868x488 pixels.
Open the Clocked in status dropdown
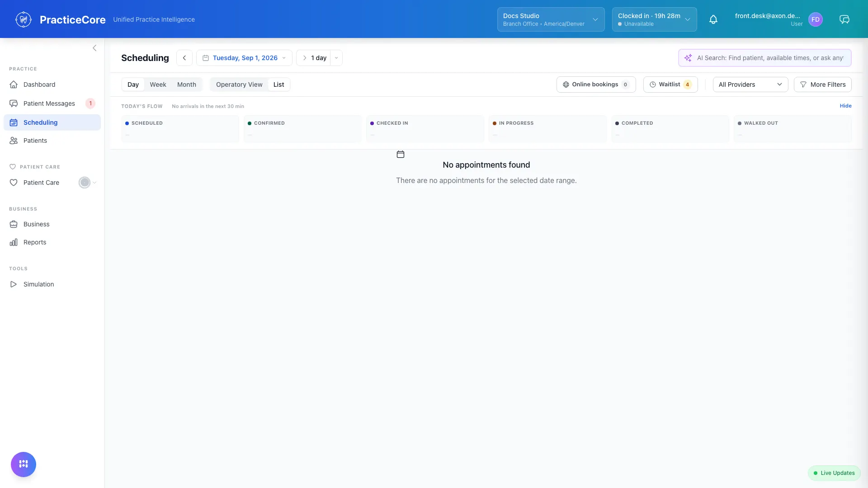click(x=654, y=19)
